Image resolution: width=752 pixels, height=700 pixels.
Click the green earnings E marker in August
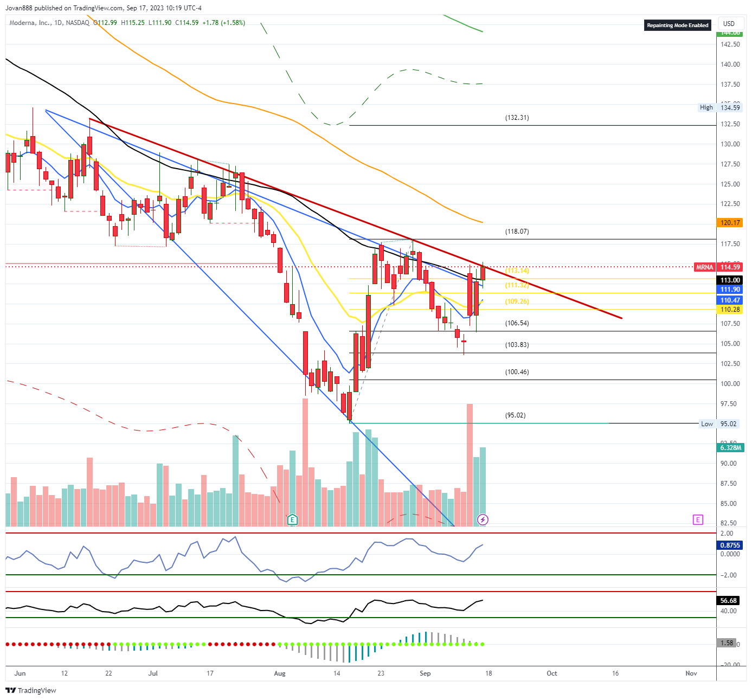pyautogui.click(x=292, y=520)
